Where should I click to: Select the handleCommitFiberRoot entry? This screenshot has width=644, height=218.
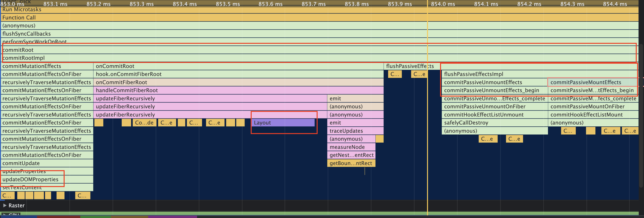tap(127, 90)
